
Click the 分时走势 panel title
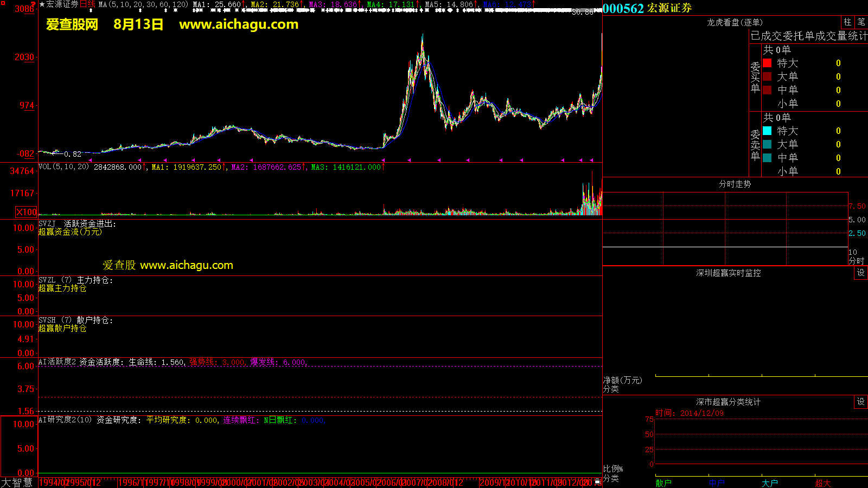[735, 184]
